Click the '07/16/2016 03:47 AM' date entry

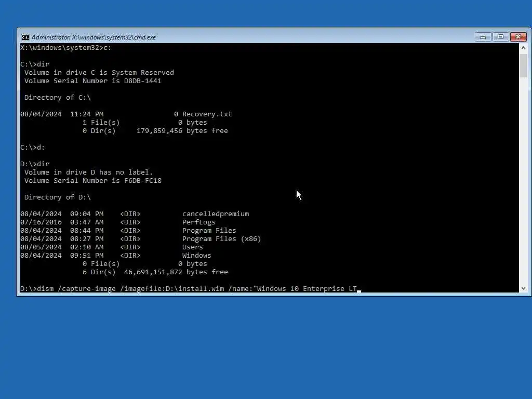pos(62,222)
